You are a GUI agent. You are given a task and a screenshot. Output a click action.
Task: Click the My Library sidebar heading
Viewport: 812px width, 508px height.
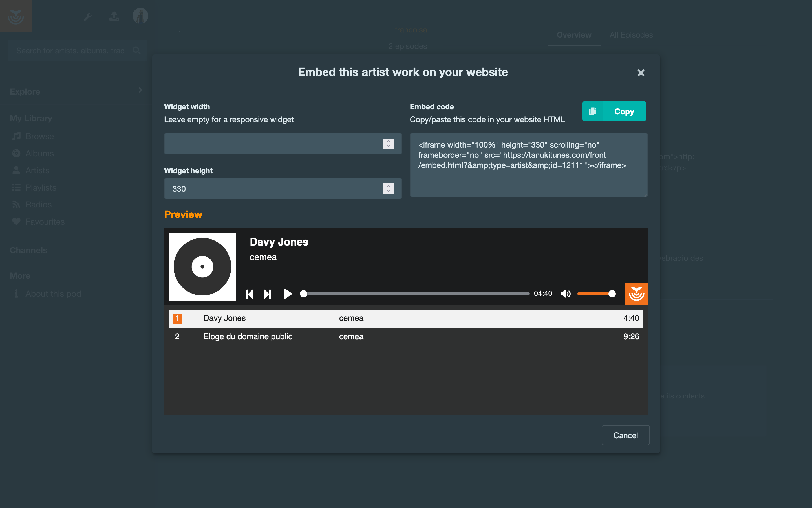point(31,118)
